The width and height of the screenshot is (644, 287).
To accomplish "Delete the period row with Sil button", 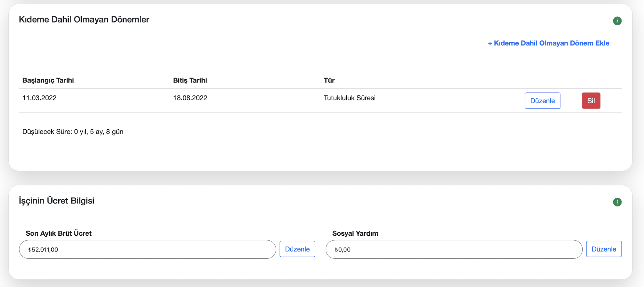I will pos(591,101).
